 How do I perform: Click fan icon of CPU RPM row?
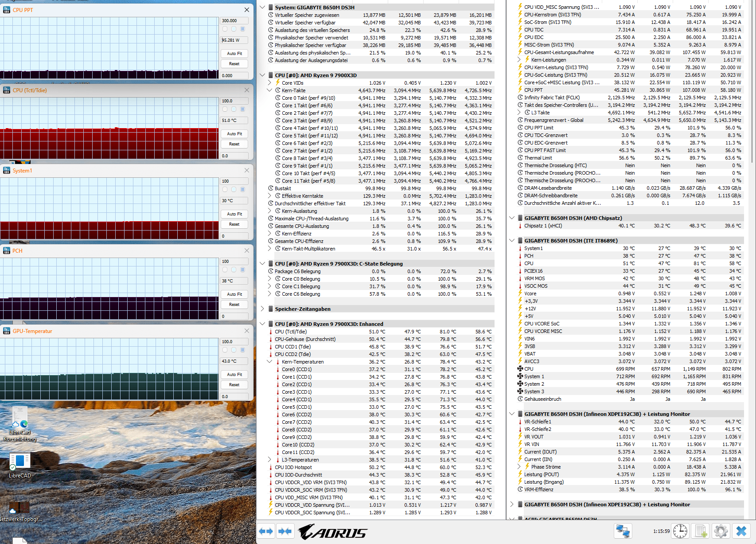(520, 369)
